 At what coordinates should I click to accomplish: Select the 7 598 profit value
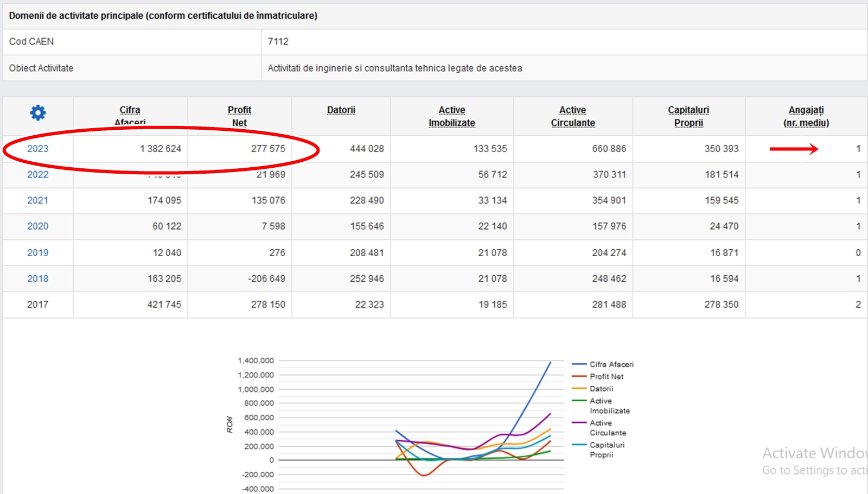273,226
